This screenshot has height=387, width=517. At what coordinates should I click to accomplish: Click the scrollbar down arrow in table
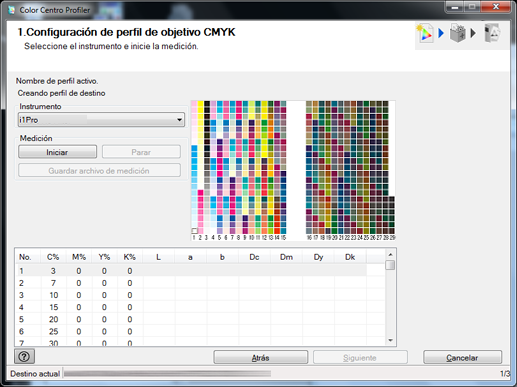390,340
